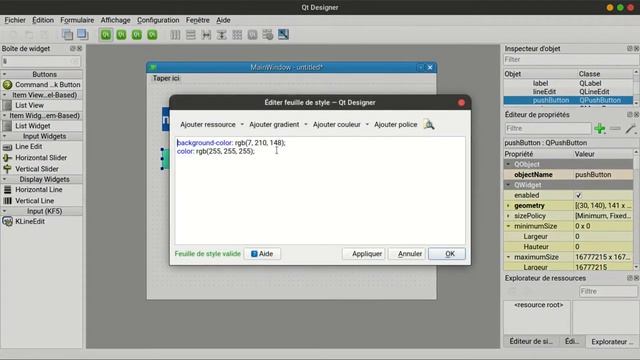The height and width of the screenshot is (360, 640).
Task: Open the Édition menu
Action: [x=43, y=20]
